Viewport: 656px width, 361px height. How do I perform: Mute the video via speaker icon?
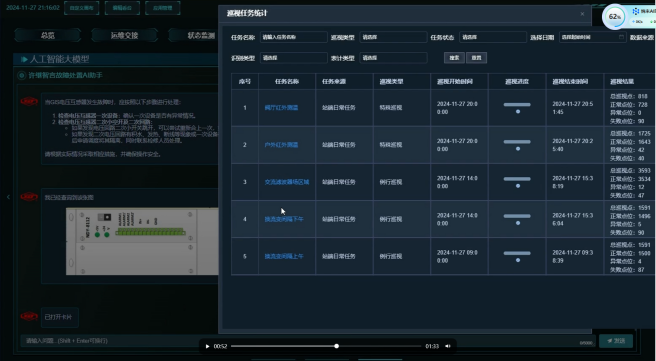(448, 346)
